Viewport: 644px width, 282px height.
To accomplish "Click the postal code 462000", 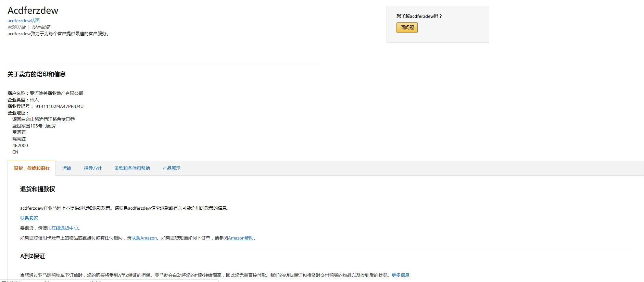I will pos(20,145).
